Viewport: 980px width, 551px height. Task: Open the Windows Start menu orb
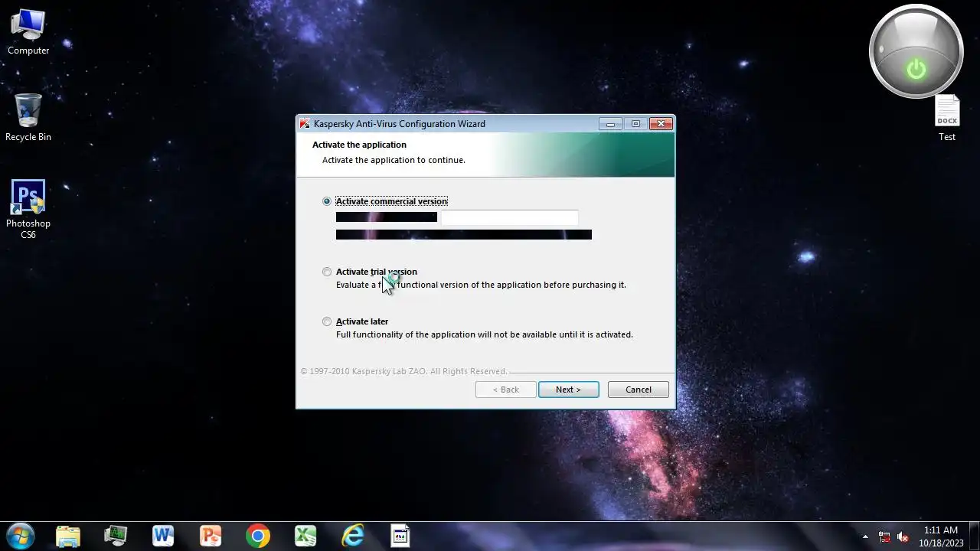[x=20, y=536]
